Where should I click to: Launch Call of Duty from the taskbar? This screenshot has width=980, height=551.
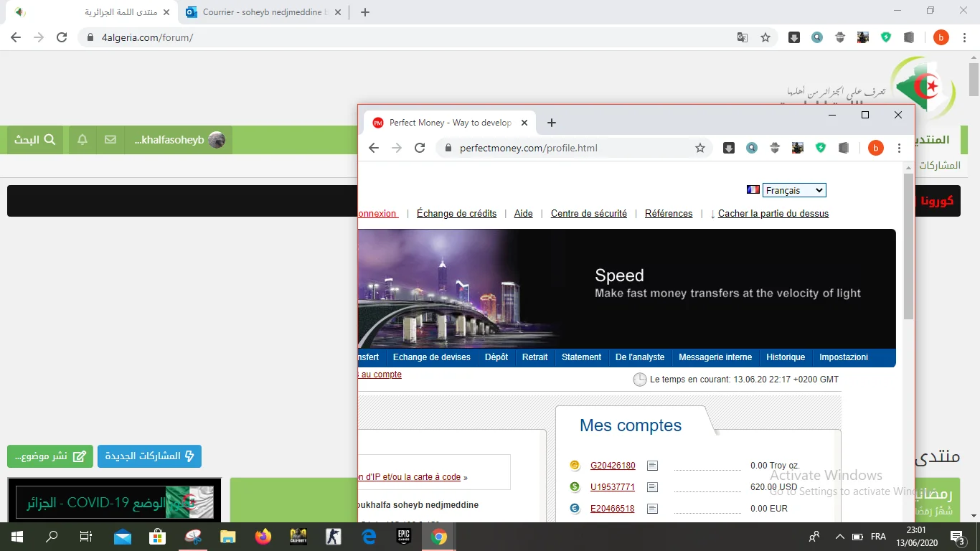click(298, 537)
